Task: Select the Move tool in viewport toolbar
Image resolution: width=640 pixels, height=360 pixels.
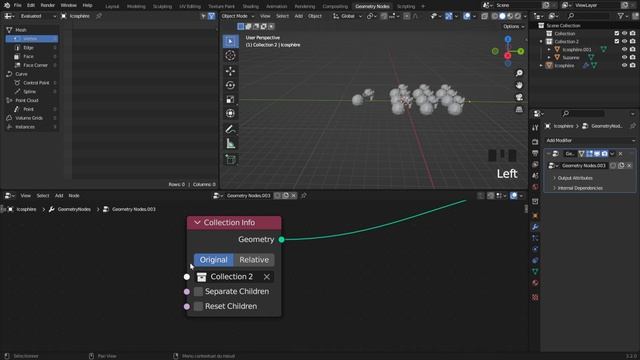Action: click(230, 71)
